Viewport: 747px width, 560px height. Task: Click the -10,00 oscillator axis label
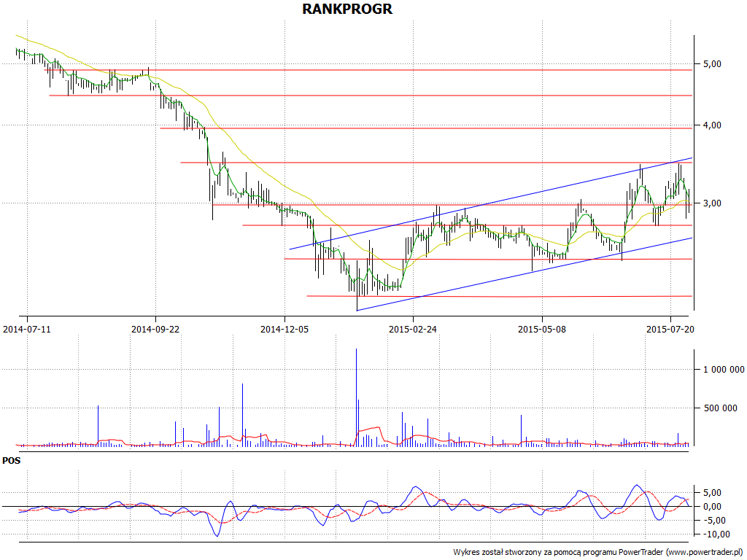[718, 534]
